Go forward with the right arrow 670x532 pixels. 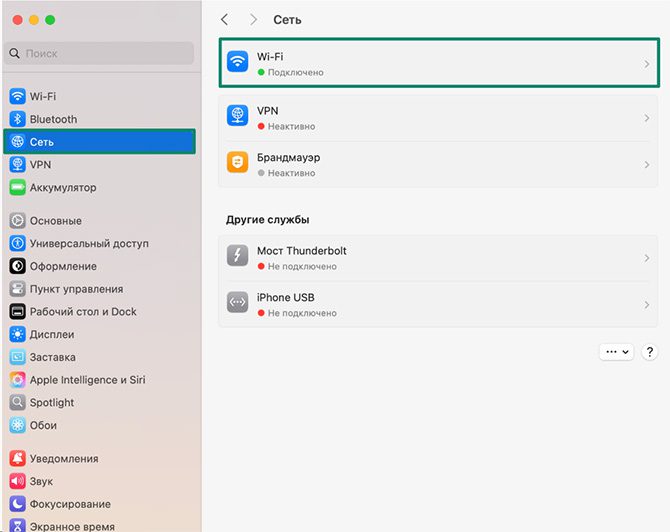coord(253,19)
